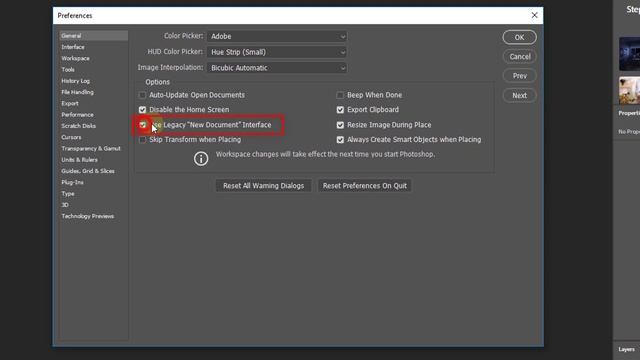The width and height of the screenshot is (640, 360).
Task: Click Prev to go to previous section
Action: (x=519, y=76)
